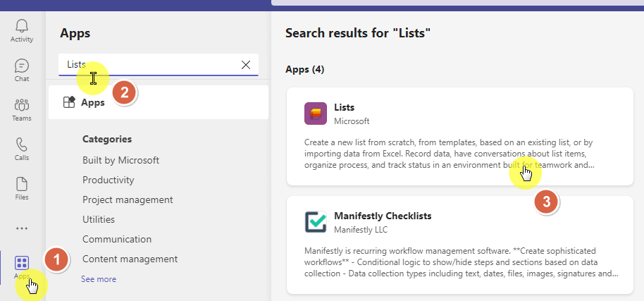Screen dimensions: 644x301
Task: Click the Lists app description text
Action: coord(450,154)
